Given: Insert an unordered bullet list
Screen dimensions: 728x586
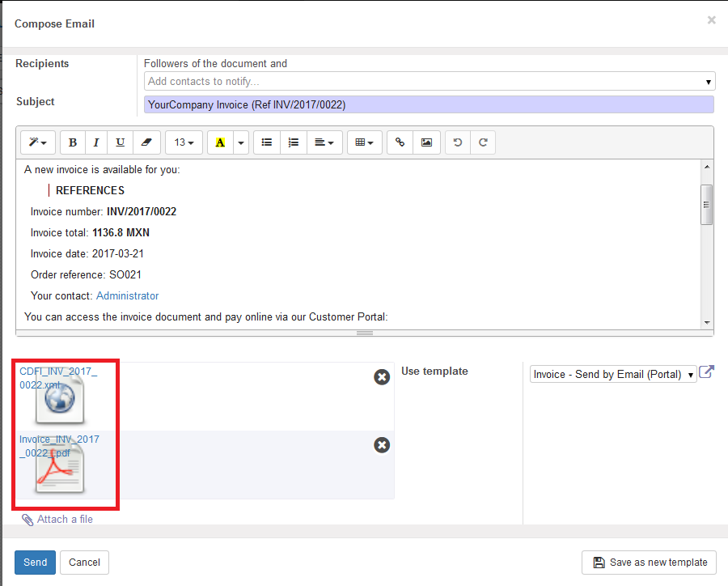Looking at the screenshot, I should point(267,142).
